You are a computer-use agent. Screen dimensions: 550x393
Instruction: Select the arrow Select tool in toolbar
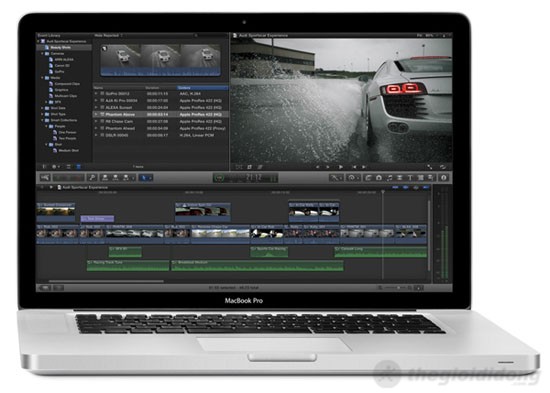pos(143,178)
